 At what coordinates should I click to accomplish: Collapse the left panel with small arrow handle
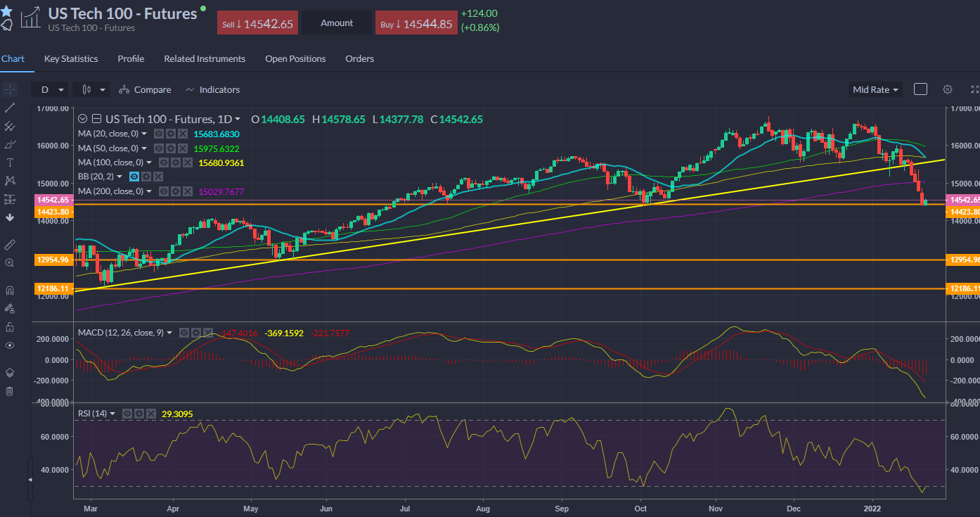tap(30, 479)
